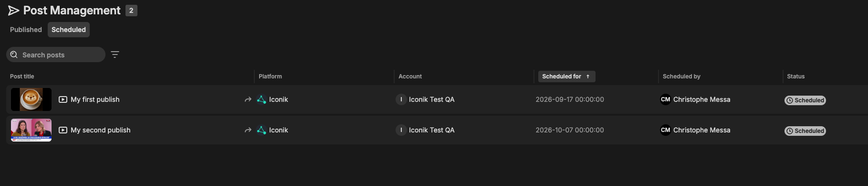Select the Scheduled tab
Viewport: 868px width, 186px height.
click(x=69, y=30)
